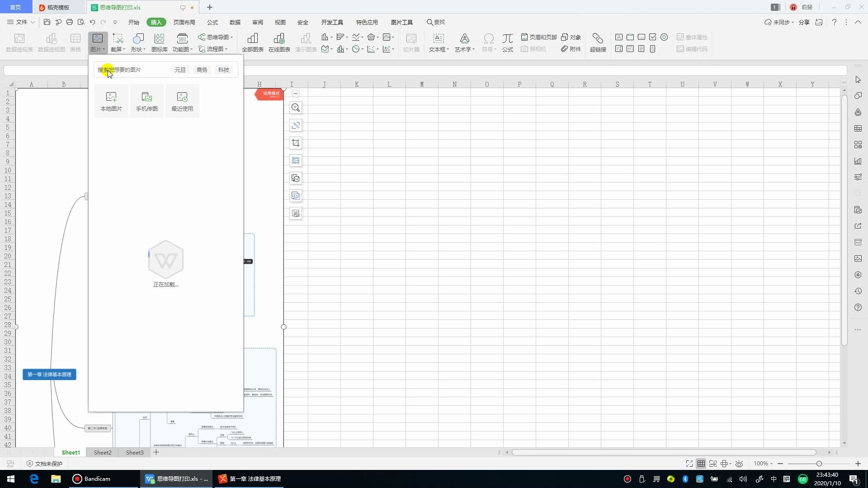The height and width of the screenshot is (488, 868).
Task: Select the crop tool beside image
Action: 296,143
